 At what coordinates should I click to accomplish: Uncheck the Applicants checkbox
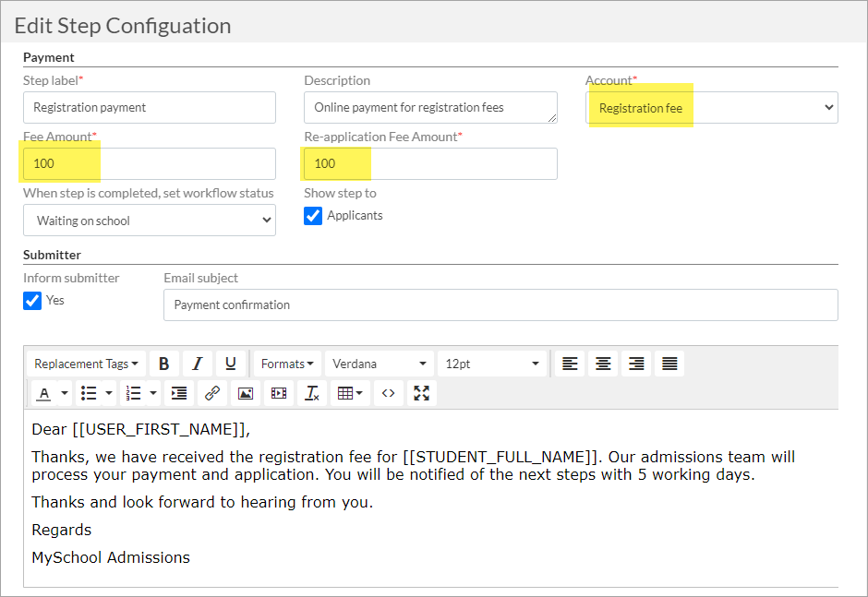313,216
